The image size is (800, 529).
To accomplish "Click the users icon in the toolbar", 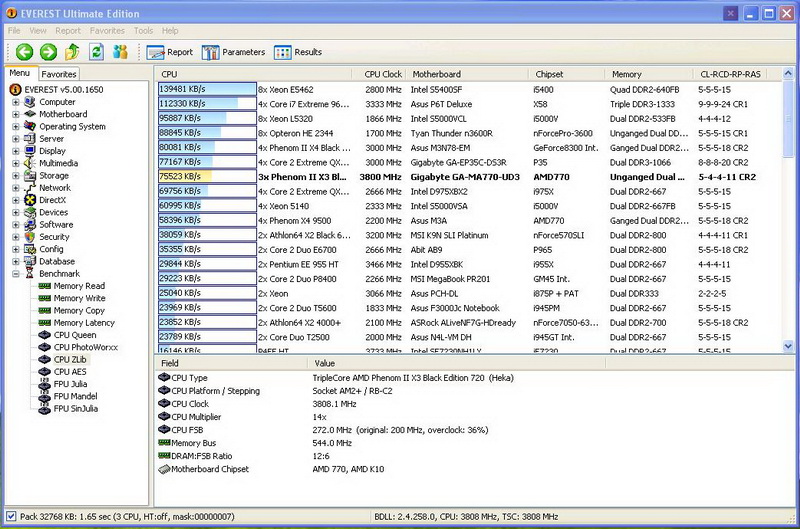I will [x=120, y=52].
